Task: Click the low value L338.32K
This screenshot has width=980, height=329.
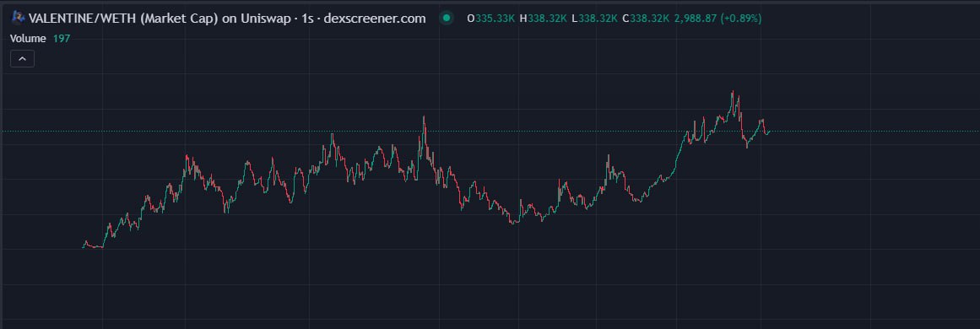Action: pos(593,18)
